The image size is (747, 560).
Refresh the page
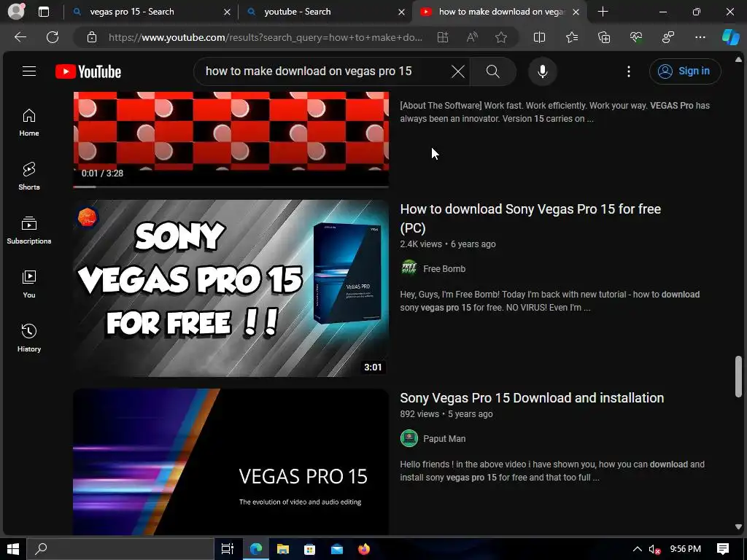click(x=53, y=37)
